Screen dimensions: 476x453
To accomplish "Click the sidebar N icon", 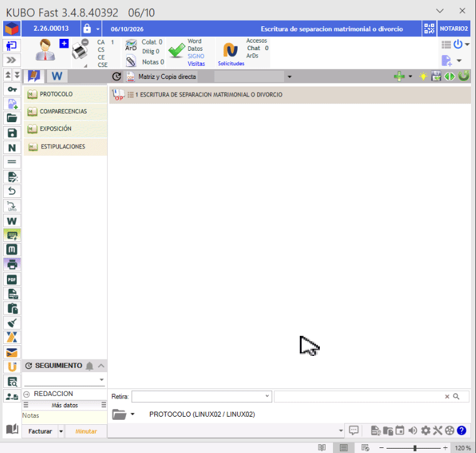I will click(x=12, y=148).
